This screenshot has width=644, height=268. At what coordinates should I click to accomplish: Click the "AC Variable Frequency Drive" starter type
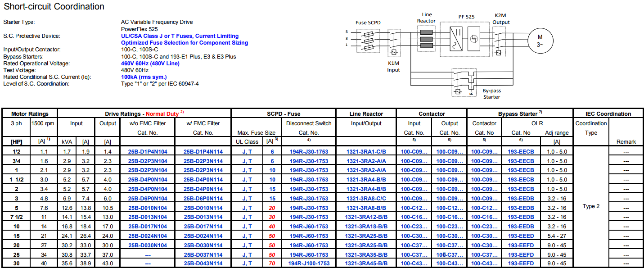(157, 22)
